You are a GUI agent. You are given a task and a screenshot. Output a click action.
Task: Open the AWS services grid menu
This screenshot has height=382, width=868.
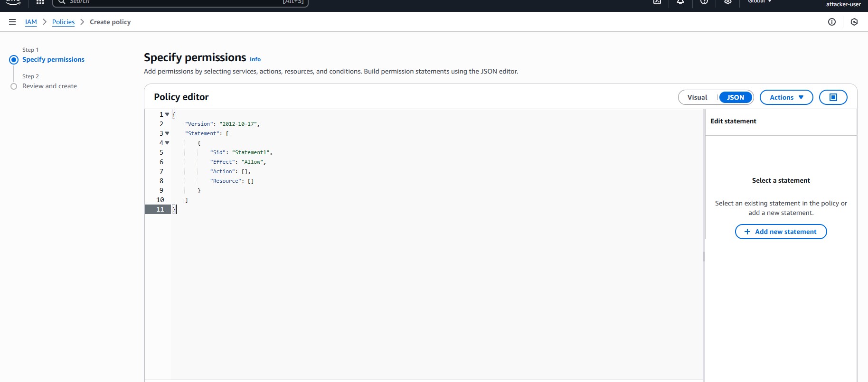pos(40,2)
